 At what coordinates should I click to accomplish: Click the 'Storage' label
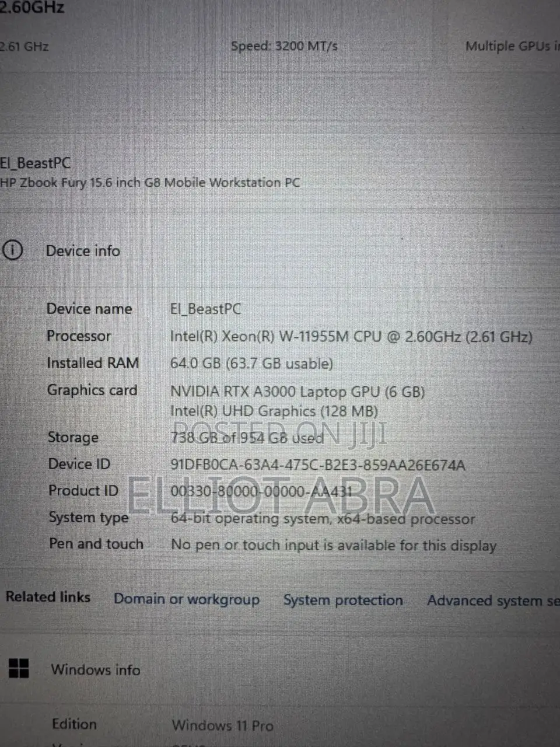[73, 438]
